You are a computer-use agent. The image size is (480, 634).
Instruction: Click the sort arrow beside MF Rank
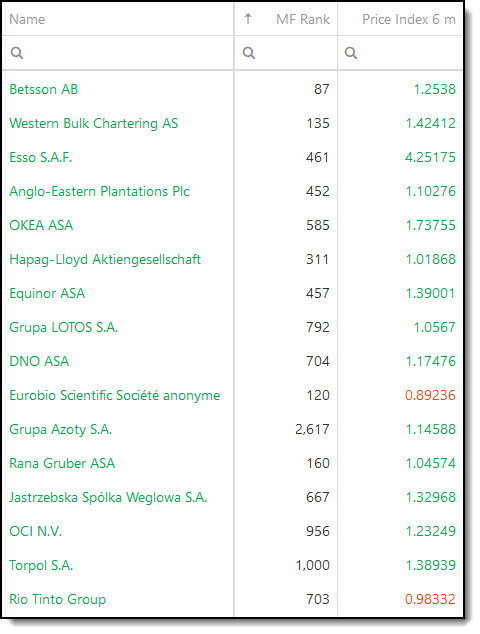(248, 19)
